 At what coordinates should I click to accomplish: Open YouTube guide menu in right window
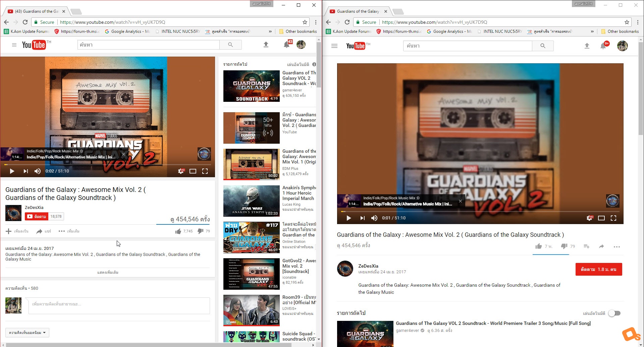[x=334, y=46]
